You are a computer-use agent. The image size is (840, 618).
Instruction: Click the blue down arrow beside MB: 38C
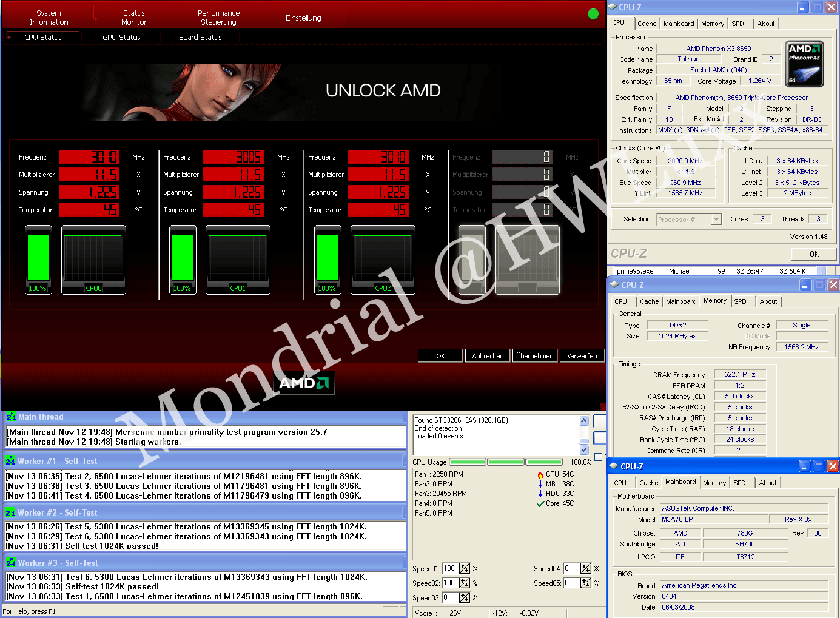click(540, 484)
